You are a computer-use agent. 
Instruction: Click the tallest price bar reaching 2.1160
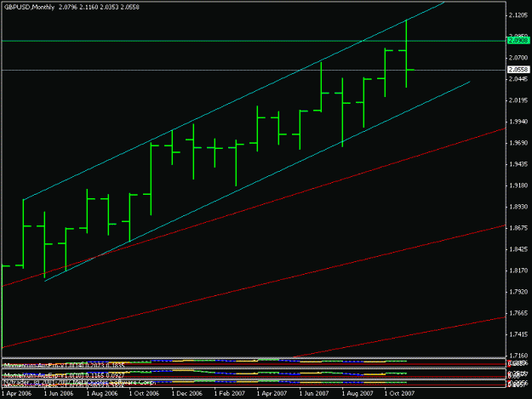pyautogui.click(x=406, y=54)
